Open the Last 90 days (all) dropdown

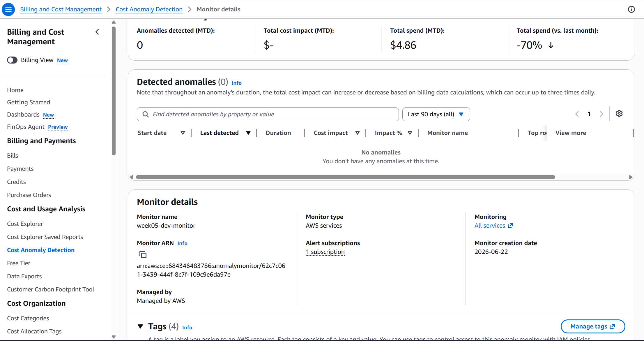(436, 114)
